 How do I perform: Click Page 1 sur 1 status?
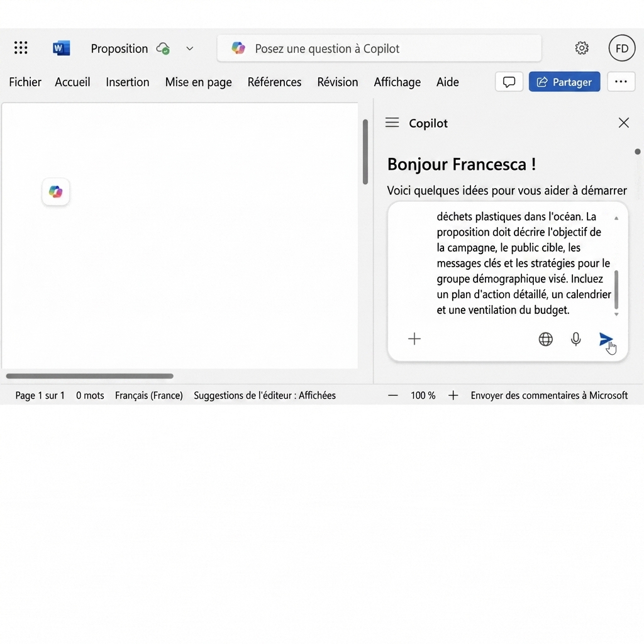click(x=40, y=395)
